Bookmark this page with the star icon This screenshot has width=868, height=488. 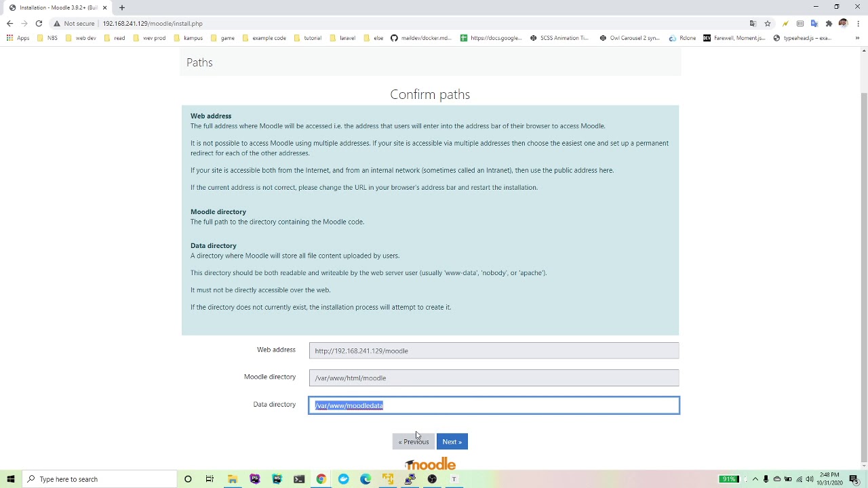pos(768,23)
